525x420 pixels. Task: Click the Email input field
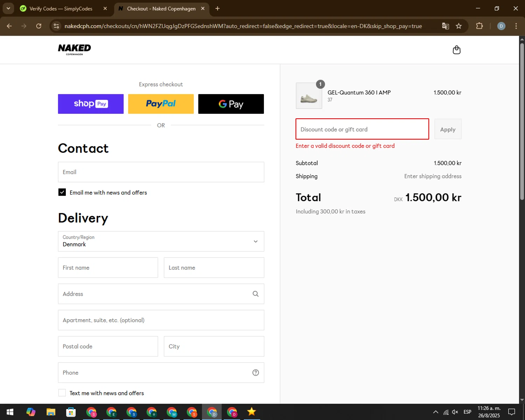click(161, 172)
